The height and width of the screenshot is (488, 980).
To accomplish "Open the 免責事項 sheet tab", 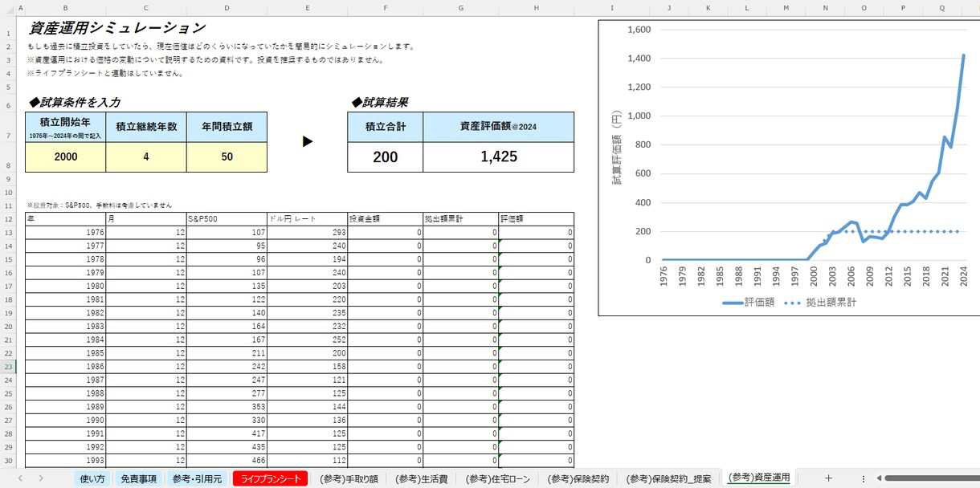I will click(138, 479).
